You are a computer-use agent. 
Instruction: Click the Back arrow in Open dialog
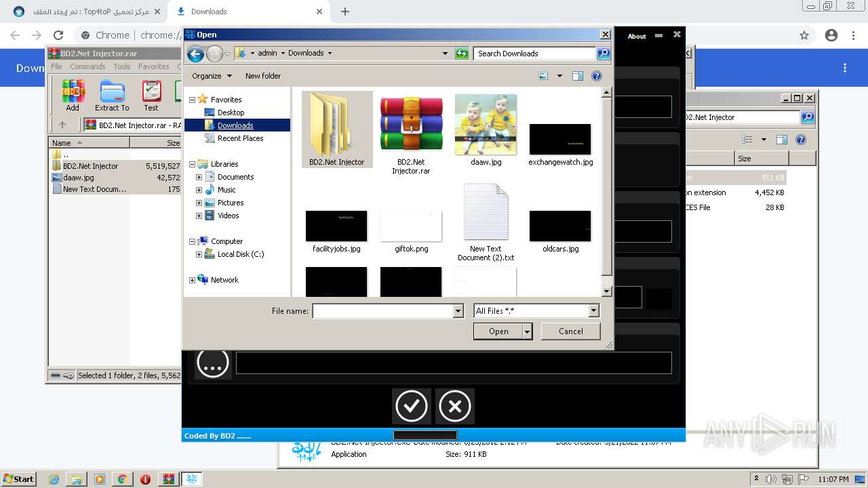(195, 54)
